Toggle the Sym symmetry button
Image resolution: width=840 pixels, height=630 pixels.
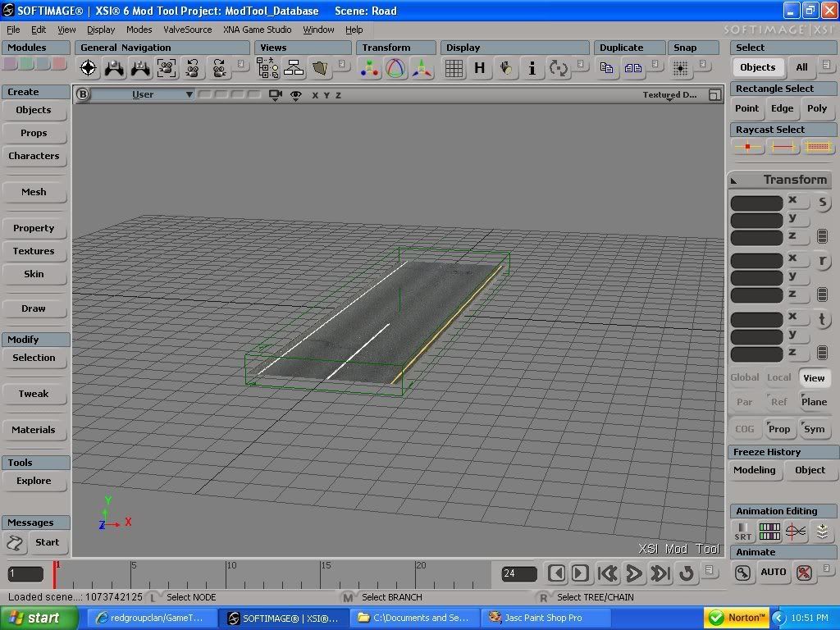click(x=814, y=428)
